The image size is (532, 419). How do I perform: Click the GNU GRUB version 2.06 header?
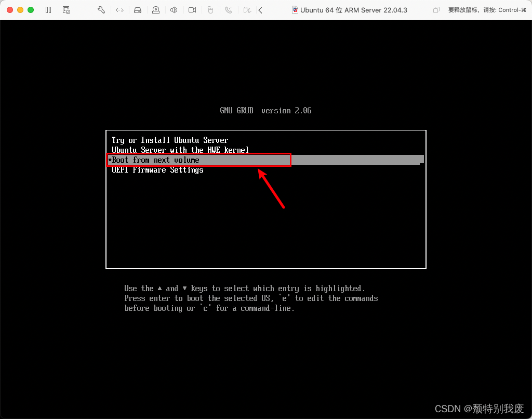(x=265, y=110)
